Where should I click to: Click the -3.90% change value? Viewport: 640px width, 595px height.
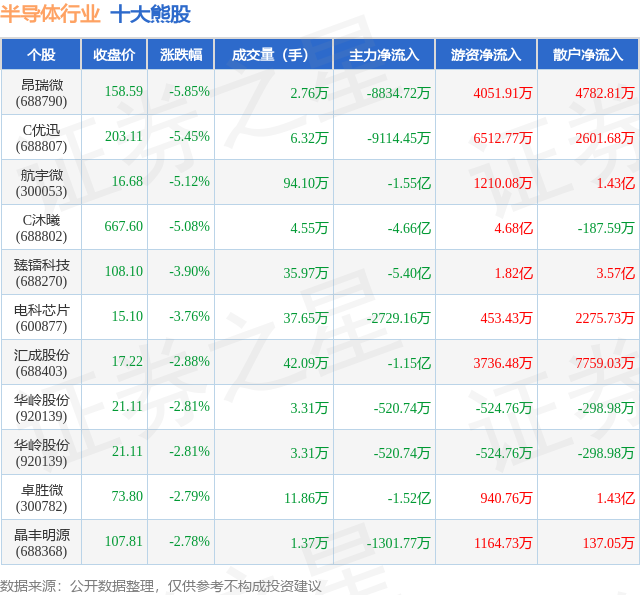coord(189,271)
